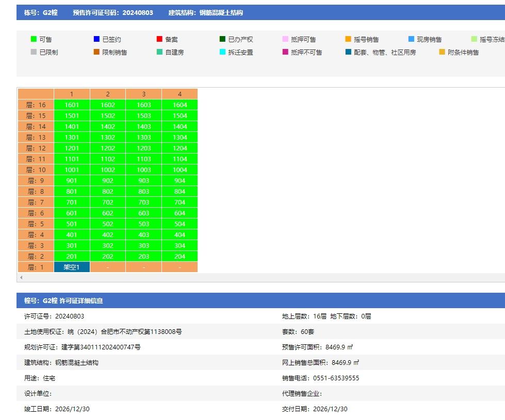Click the gray 已限制 legend swatch
The height and width of the screenshot is (420, 505).
tap(34, 52)
